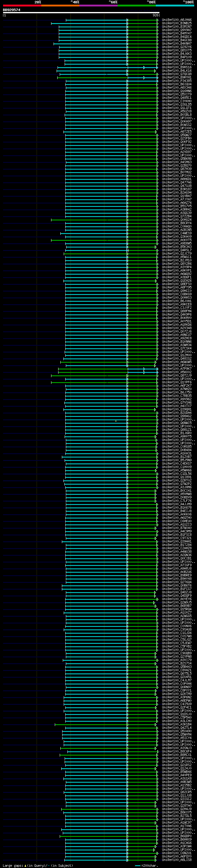The height and width of the screenshot is (868, 197).
Task: Open hit UniRef100_B4GC88
Action: click(177, 40)
